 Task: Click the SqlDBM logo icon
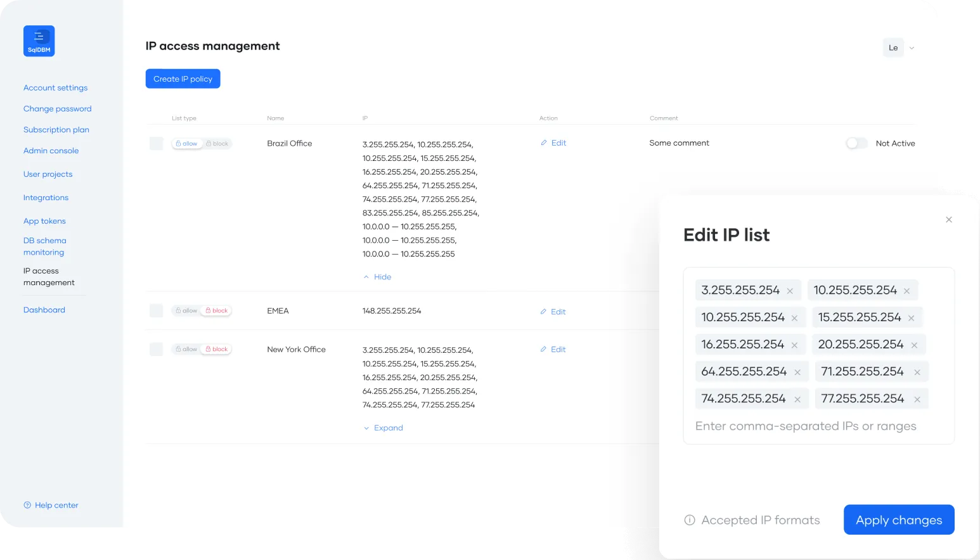coord(39,41)
